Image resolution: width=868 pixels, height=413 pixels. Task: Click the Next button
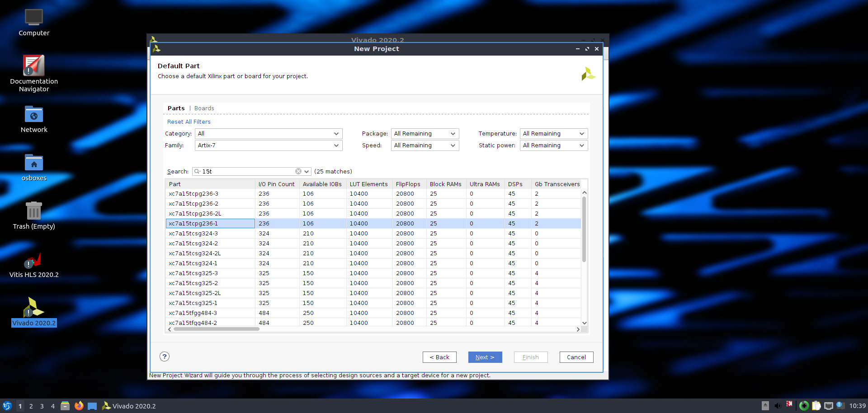pos(485,357)
